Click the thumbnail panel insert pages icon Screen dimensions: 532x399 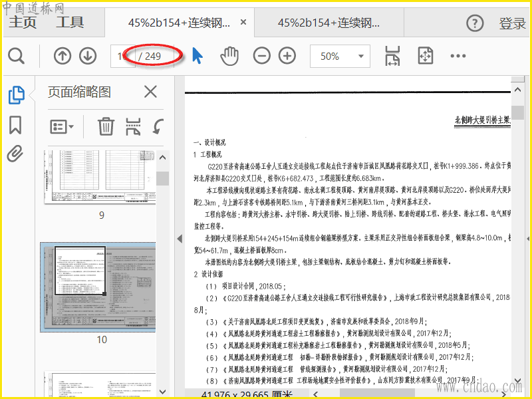pyautogui.click(x=133, y=126)
